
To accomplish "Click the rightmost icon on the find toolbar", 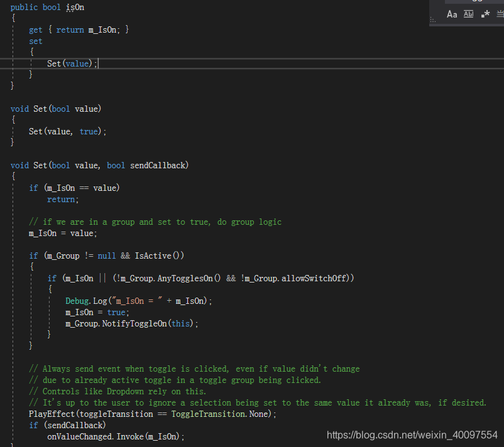I will point(500,13).
